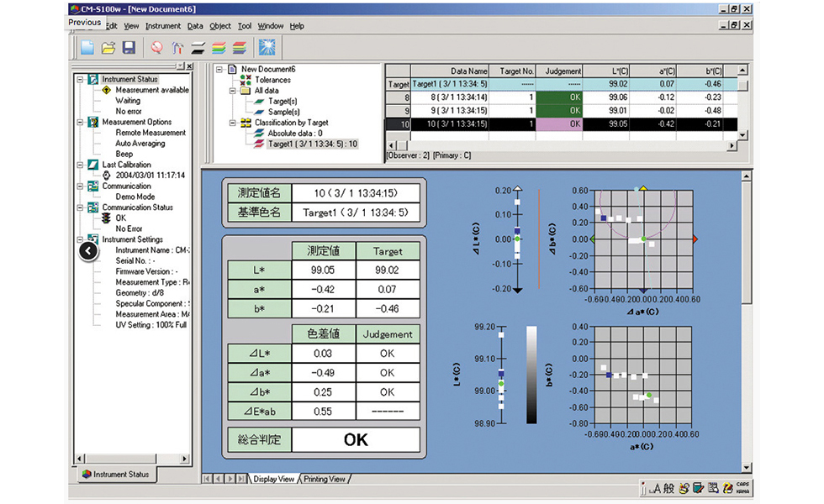Close the instrument status side panel

[x=190, y=66]
